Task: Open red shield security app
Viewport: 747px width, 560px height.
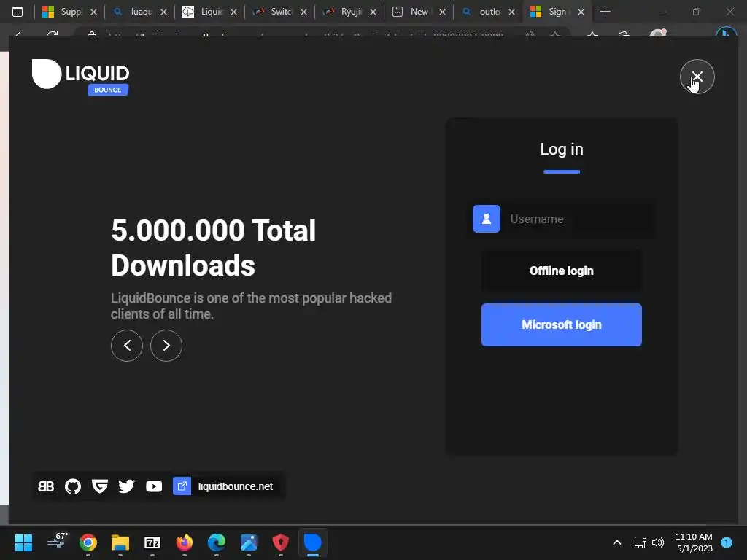Action: (x=281, y=542)
